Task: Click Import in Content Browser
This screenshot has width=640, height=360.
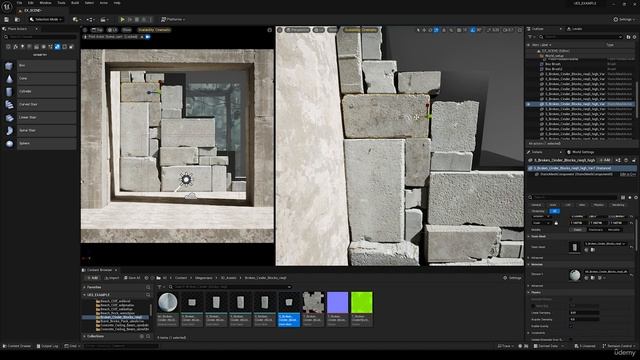Action: point(111,278)
